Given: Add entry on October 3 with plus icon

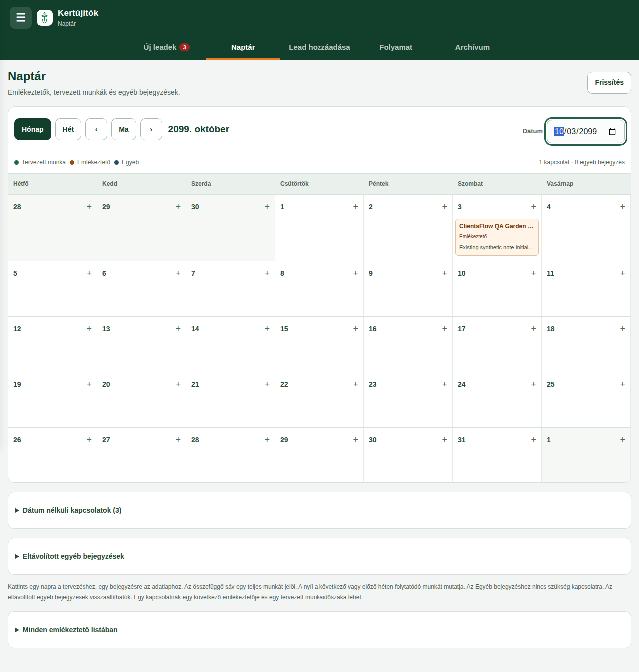Looking at the screenshot, I should pos(534,207).
